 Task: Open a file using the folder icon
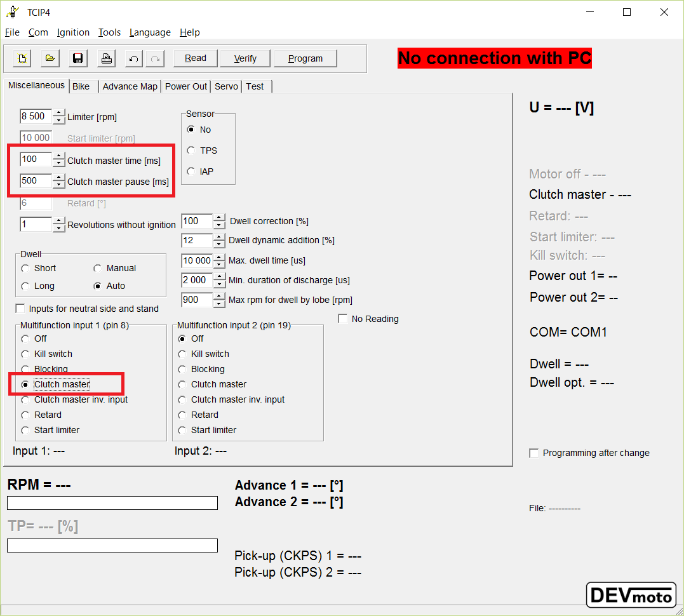click(x=50, y=58)
